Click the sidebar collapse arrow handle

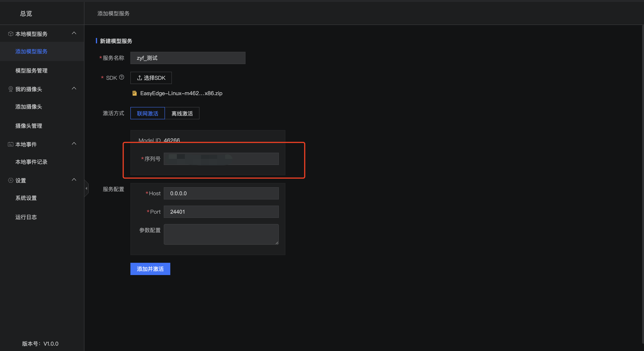pos(86,188)
